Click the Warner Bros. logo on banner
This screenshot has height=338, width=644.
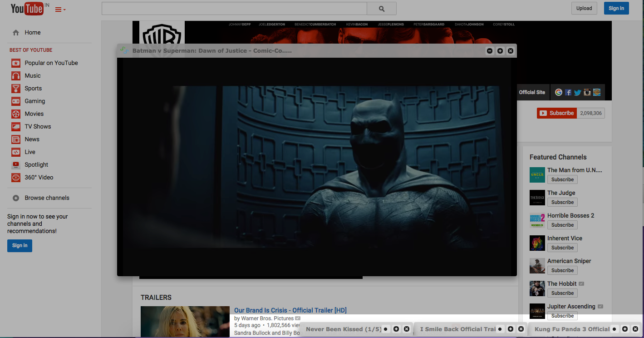(162, 33)
